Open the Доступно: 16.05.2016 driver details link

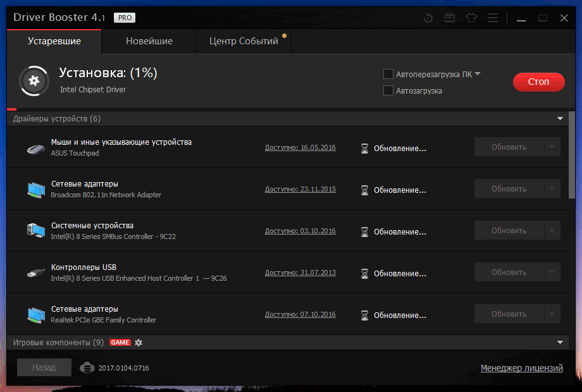(x=300, y=147)
